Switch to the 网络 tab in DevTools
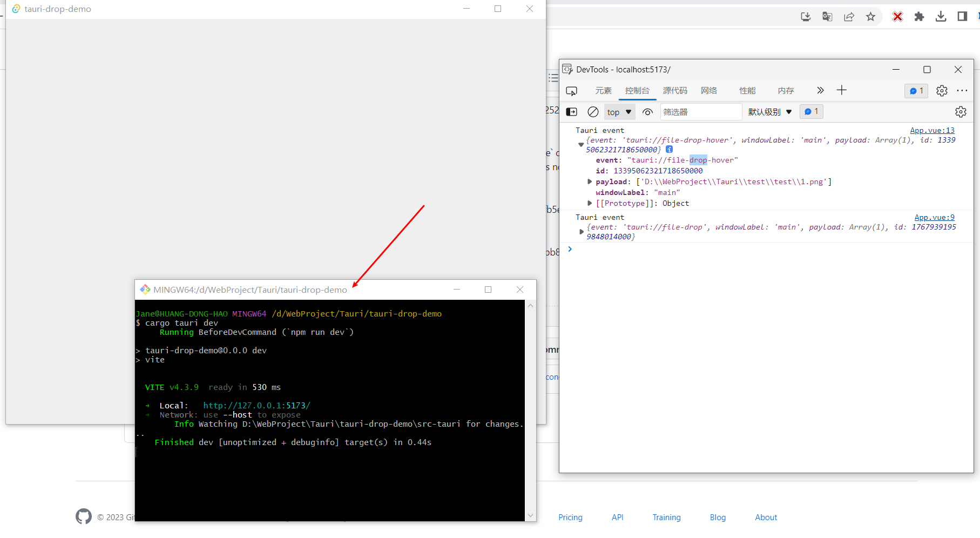980x538 pixels. coord(709,91)
